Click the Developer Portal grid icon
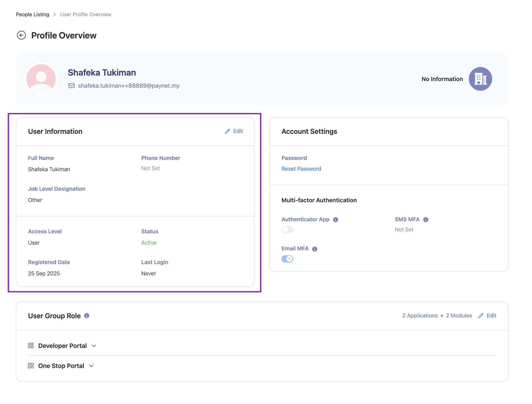The width and height of the screenshot is (532, 404). 31,346
